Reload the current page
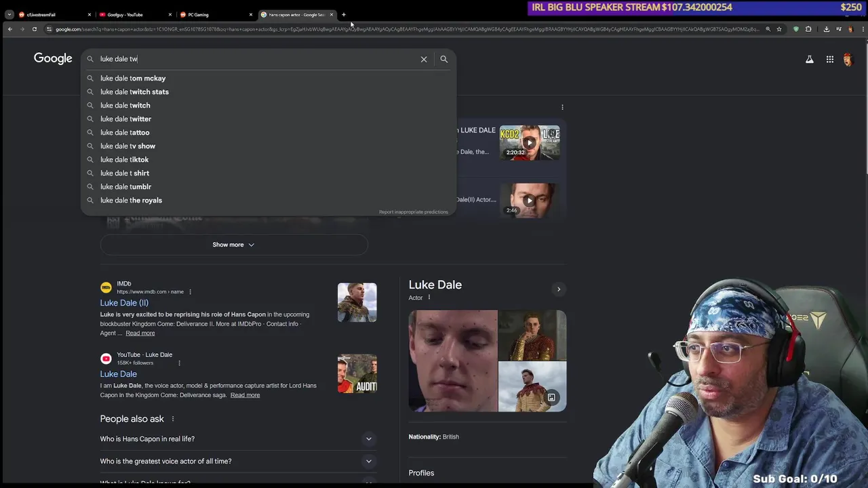 point(35,29)
